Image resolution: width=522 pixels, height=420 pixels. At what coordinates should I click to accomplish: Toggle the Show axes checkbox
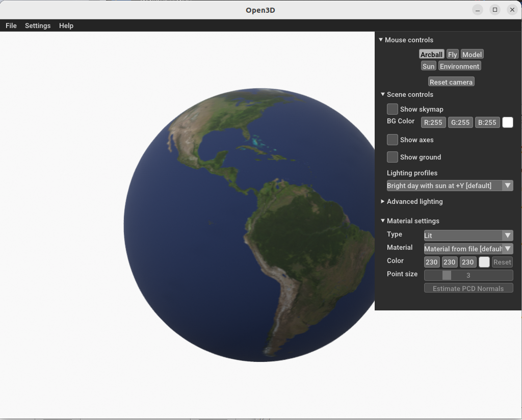[393, 140]
